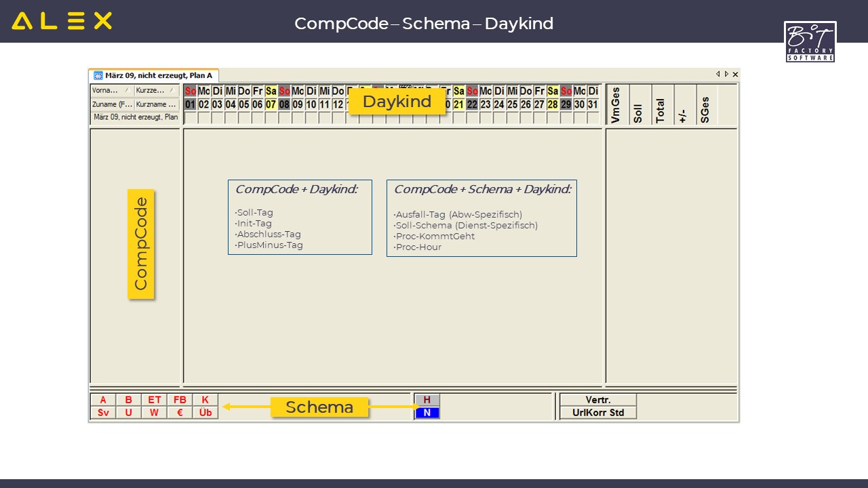Screen dimensions: 868x488
Task: Click the 'Üb' schema symbol
Action: pyautogui.click(x=205, y=413)
